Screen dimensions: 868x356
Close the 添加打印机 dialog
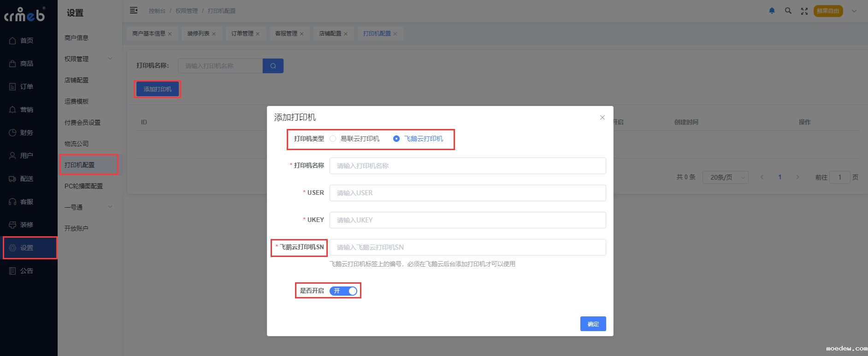click(x=602, y=117)
